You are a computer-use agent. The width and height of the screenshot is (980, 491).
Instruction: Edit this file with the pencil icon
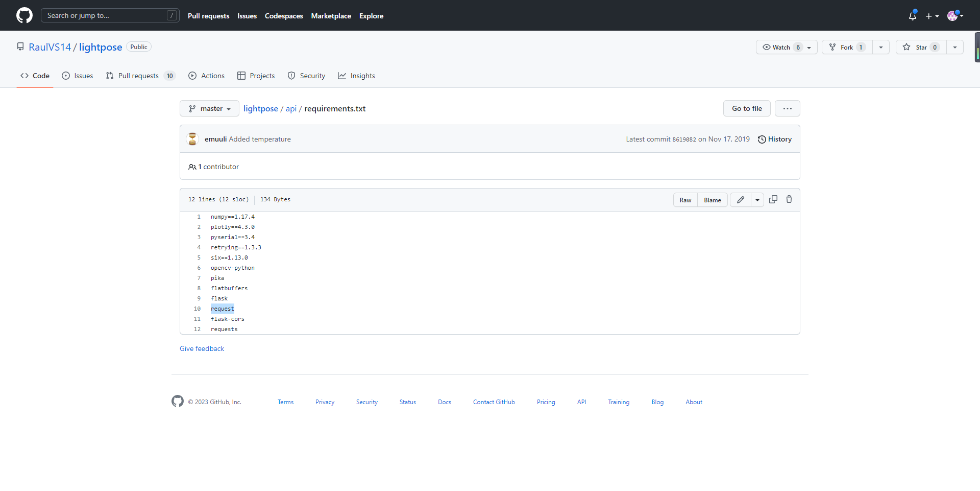741,200
